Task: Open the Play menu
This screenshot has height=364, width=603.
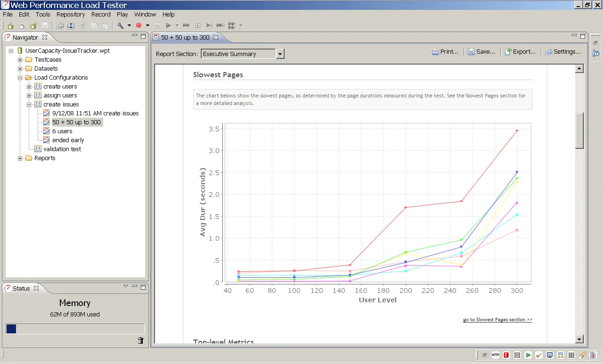Action: [122, 15]
